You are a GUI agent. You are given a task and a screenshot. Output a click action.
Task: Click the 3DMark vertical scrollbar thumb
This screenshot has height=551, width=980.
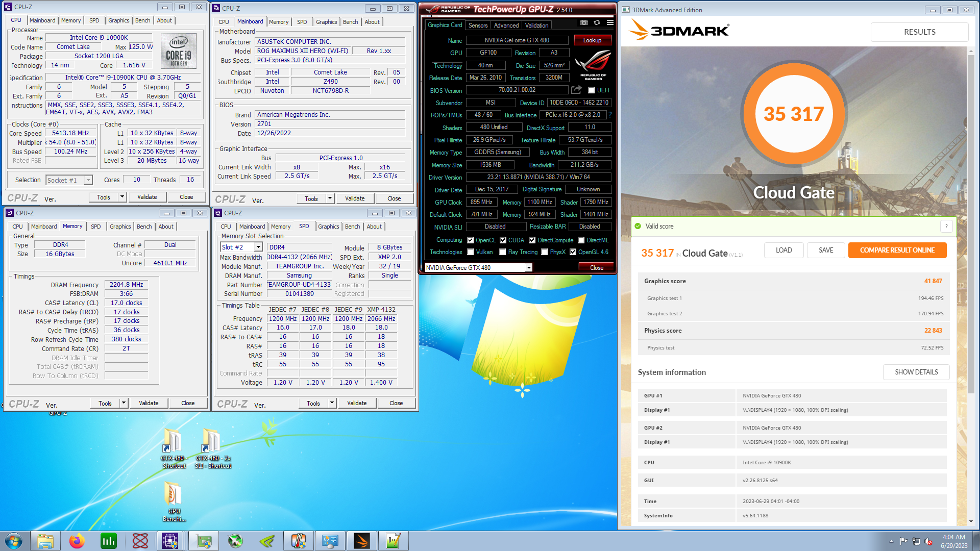pos(970,224)
